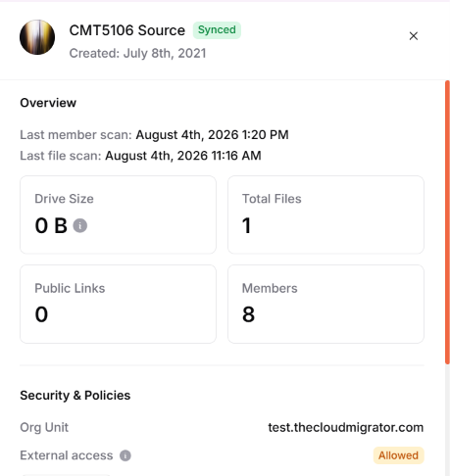This screenshot has height=476, width=450.
Task: Click the orange Allowed access badge
Action: point(398,455)
